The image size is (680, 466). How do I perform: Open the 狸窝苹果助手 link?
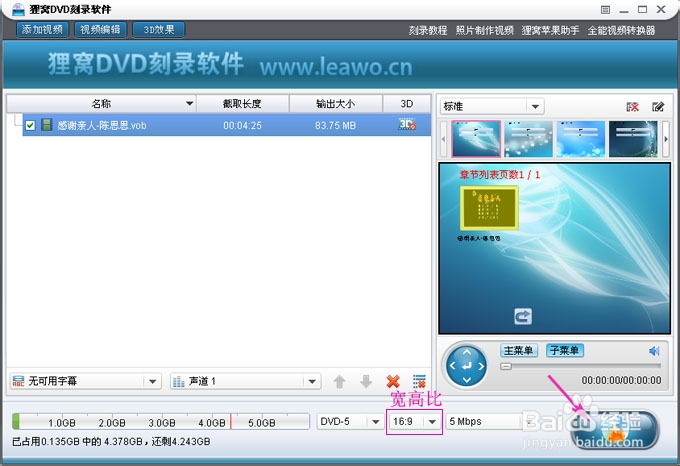(550, 30)
